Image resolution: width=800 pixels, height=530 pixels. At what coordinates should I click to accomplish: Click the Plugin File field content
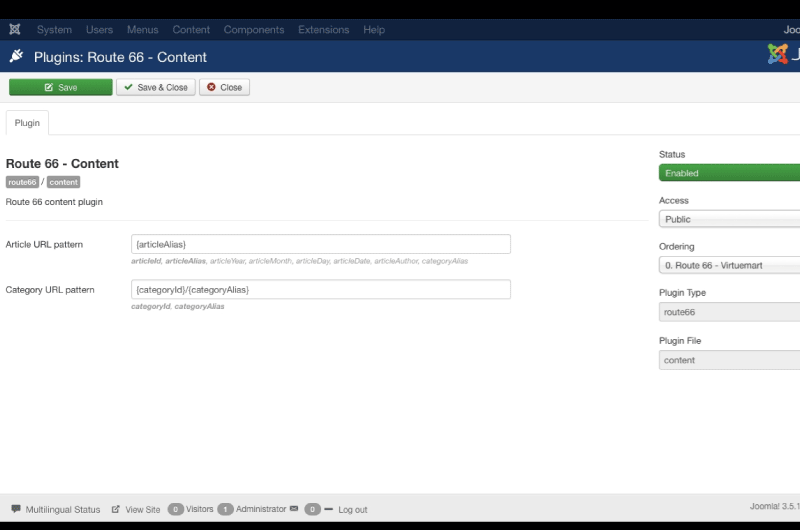click(730, 360)
